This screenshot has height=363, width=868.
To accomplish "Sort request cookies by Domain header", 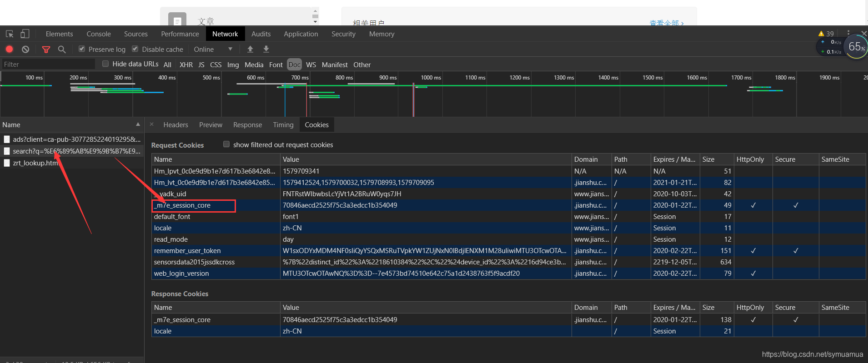I will coord(591,159).
